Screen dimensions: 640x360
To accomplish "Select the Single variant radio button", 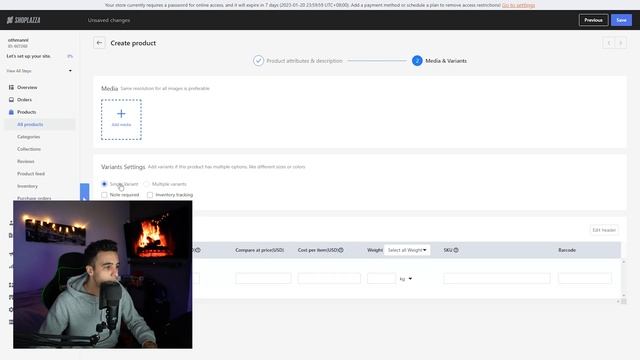I will coord(104,184).
